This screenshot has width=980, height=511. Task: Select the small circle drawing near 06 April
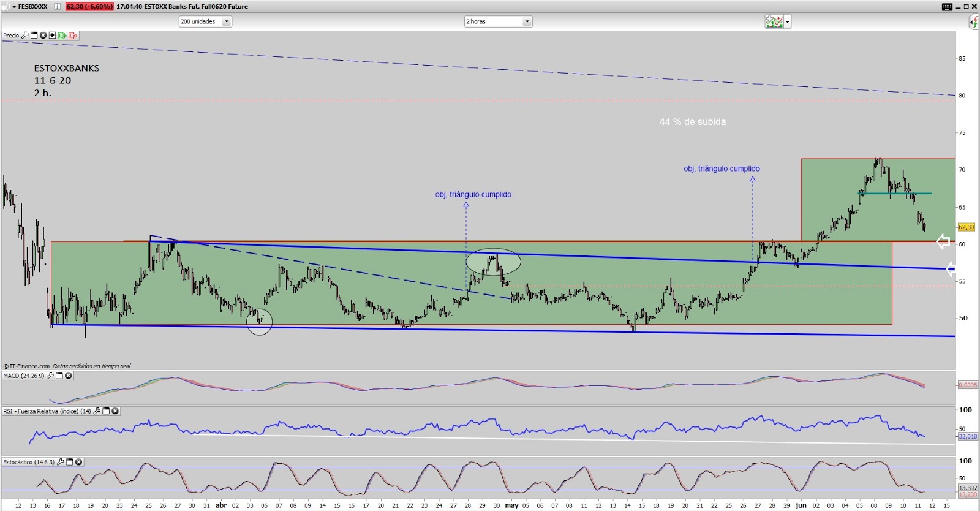tap(259, 322)
